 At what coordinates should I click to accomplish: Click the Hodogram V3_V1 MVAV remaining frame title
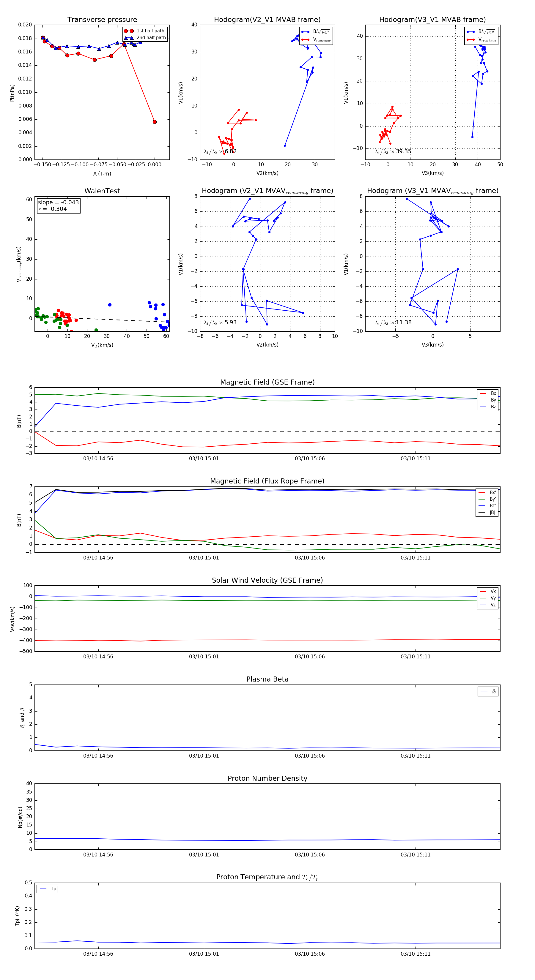(x=432, y=191)
